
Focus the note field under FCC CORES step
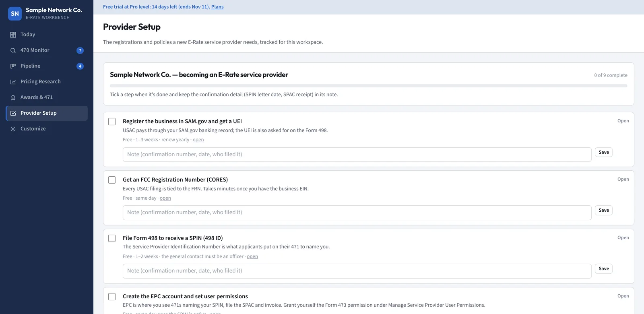(x=357, y=213)
